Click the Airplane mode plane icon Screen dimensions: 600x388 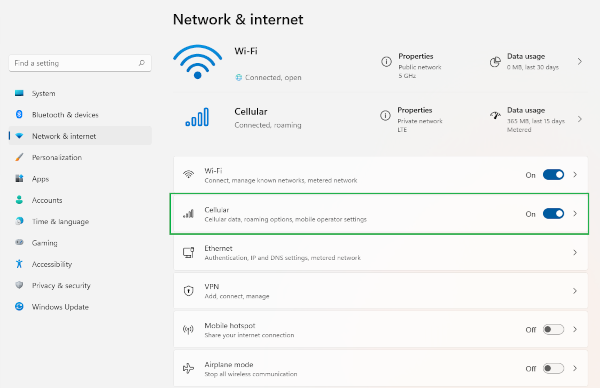click(188, 368)
